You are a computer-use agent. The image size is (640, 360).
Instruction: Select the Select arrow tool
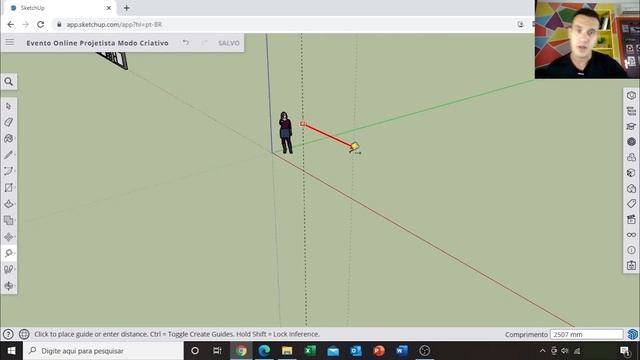[9, 106]
